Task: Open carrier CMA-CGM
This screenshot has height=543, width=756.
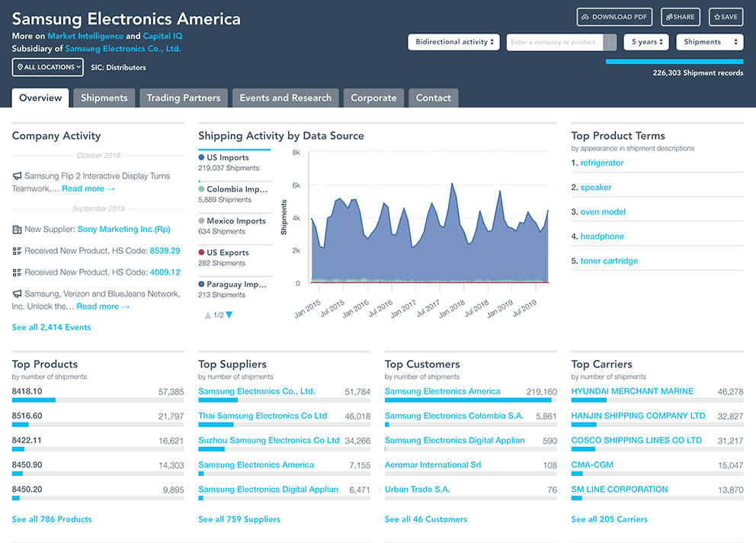Action: [x=592, y=465]
